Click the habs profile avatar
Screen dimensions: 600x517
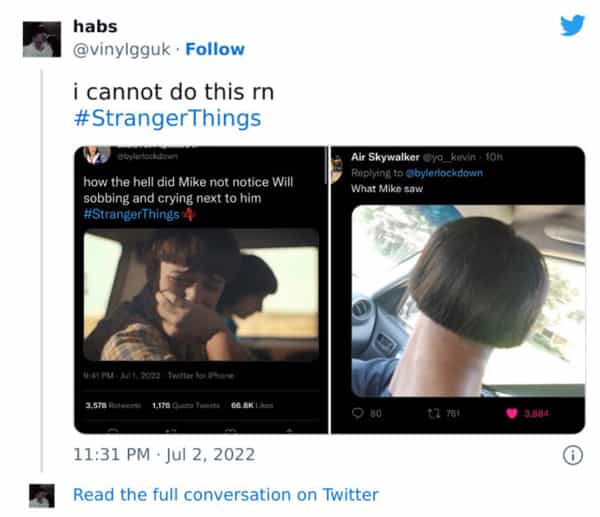[x=40, y=38]
